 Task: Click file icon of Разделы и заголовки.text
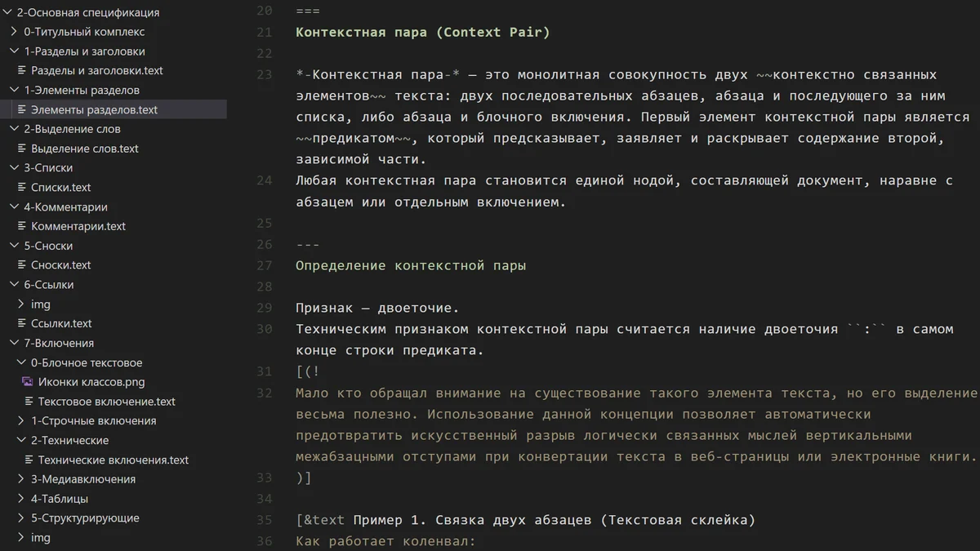coord(22,71)
